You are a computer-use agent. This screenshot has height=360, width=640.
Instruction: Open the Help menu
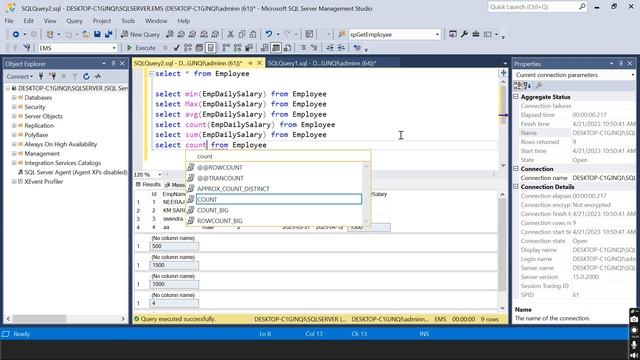tap(184, 21)
